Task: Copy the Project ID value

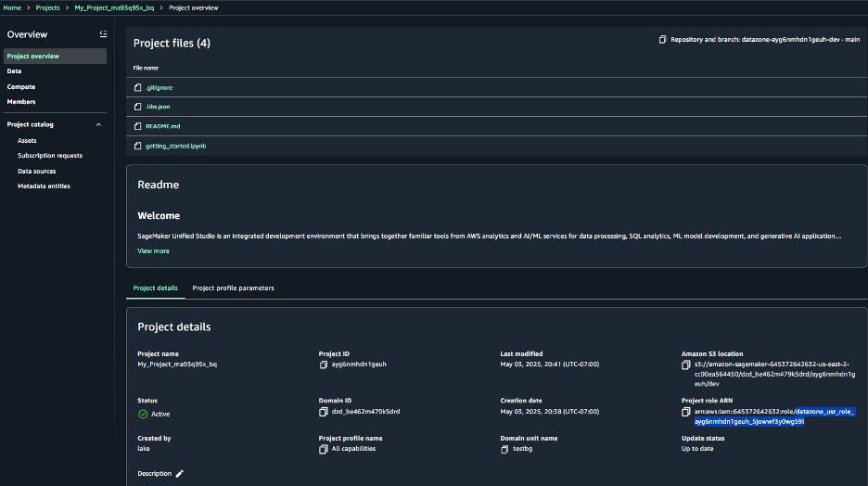Action: (324, 364)
